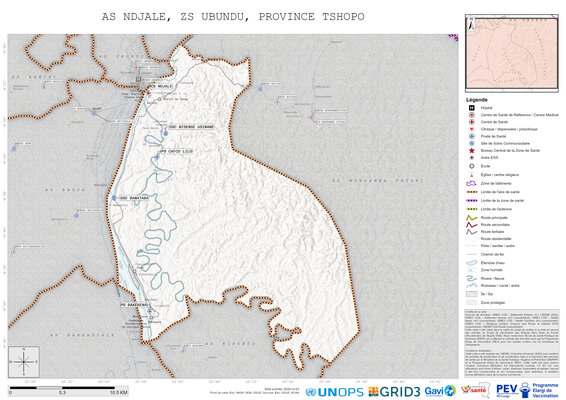Click the 5.3 scale bar midpoint value
This screenshot has width=566, height=400.
point(62,392)
